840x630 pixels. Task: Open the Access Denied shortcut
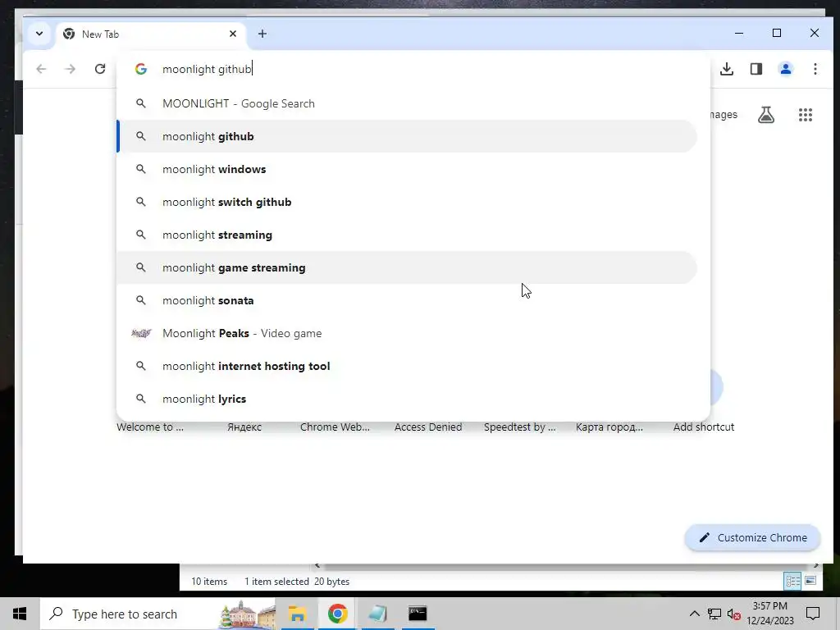(428, 427)
